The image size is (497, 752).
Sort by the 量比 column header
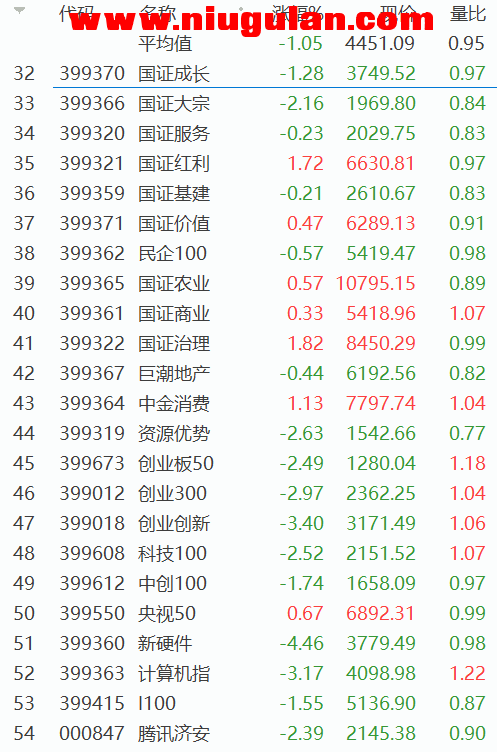468,14
